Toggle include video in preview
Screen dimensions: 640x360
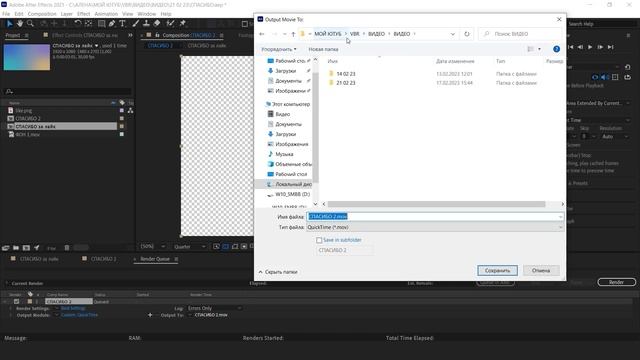(595, 77)
